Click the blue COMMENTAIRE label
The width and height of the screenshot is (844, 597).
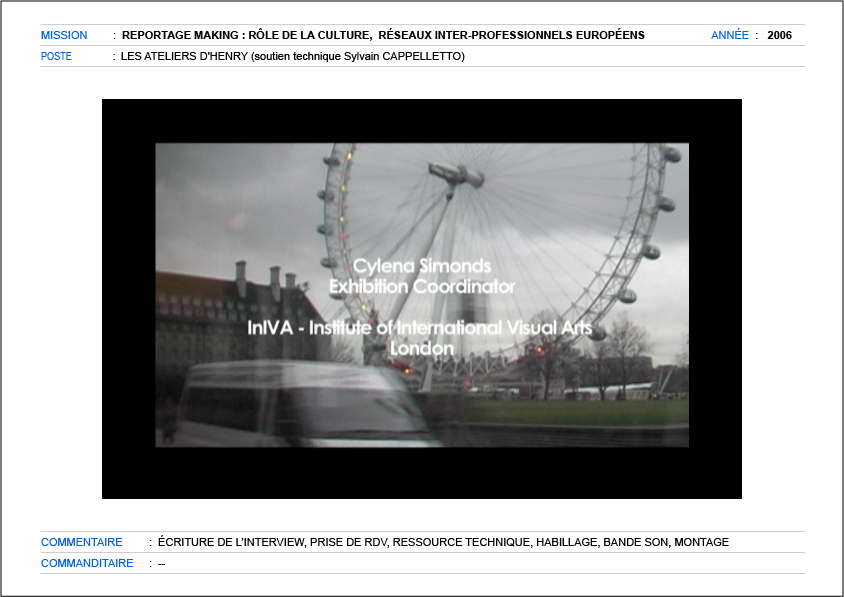[x=82, y=542]
